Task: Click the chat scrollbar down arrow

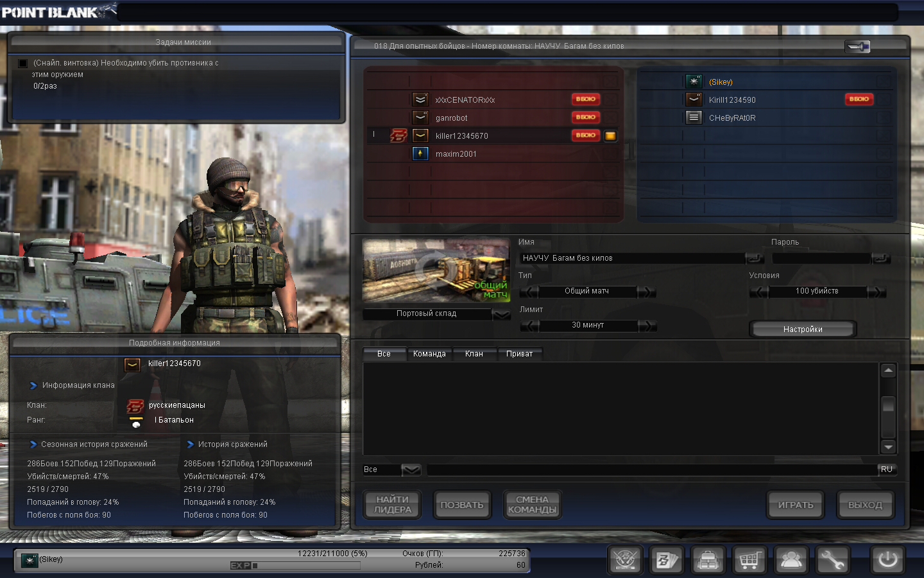Action: 888,447
